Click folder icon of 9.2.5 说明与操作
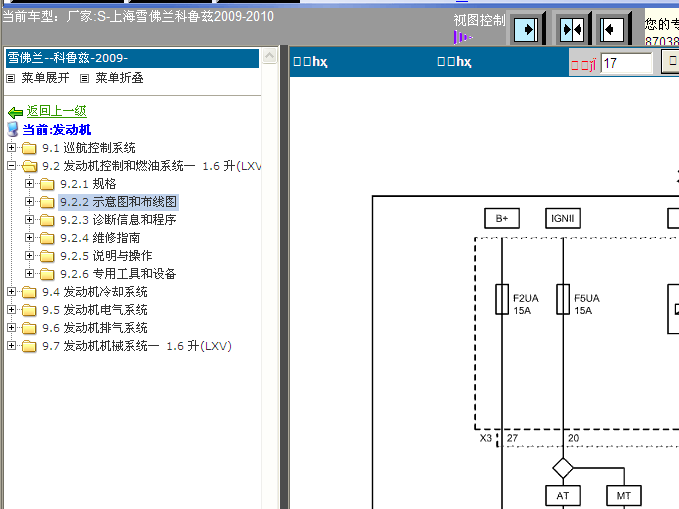679x509 pixels. pyautogui.click(x=47, y=256)
